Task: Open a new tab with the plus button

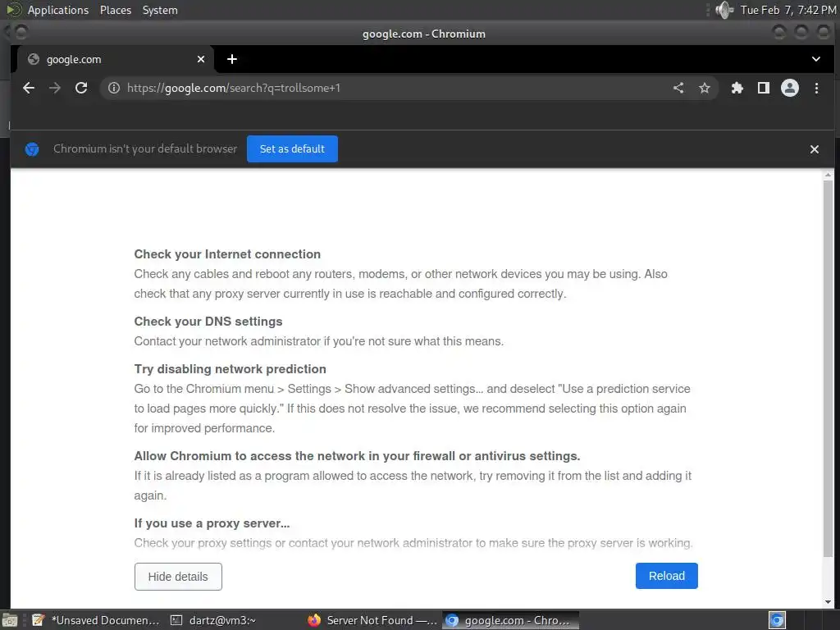Action: pyautogui.click(x=232, y=59)
